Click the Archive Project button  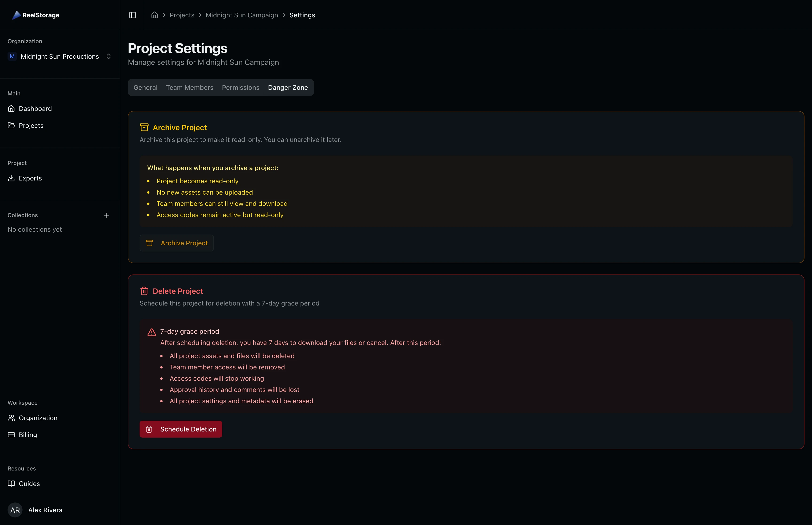[x=176, y=243]
